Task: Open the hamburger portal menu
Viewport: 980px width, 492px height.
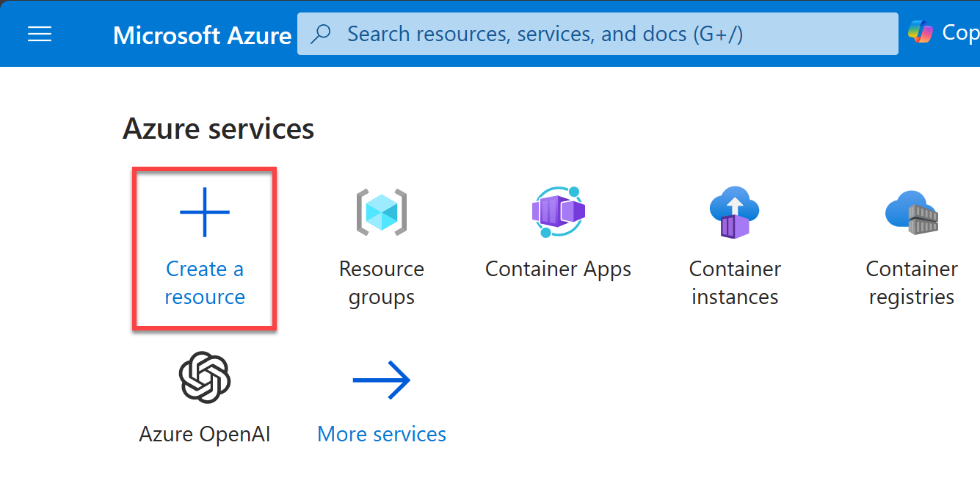Action: point(40,34)
